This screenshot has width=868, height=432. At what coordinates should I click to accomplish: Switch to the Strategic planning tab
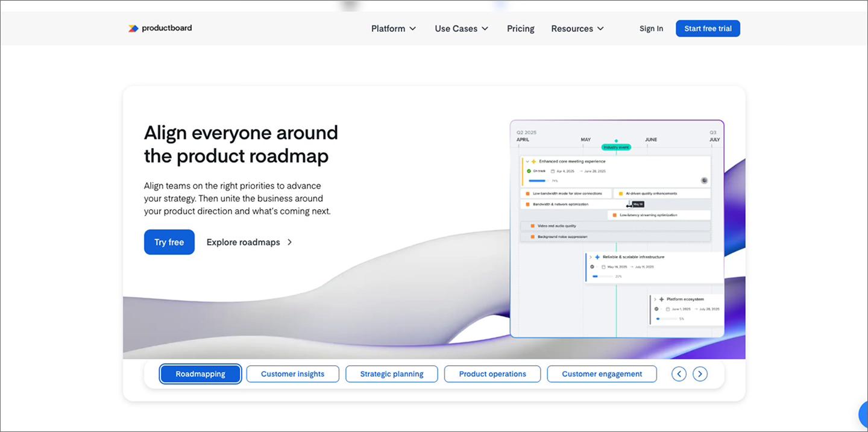coord(391,374)
